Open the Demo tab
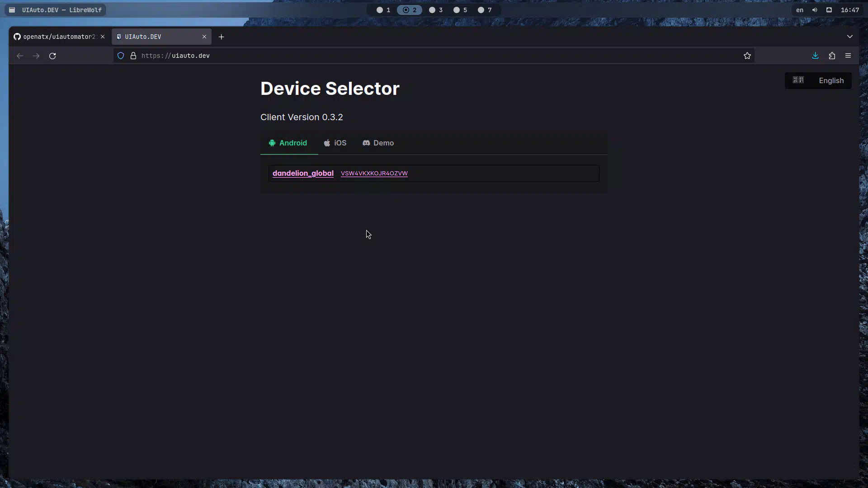Image resolution: width=868 pixels, height=488 pixels. coord(378,143)
